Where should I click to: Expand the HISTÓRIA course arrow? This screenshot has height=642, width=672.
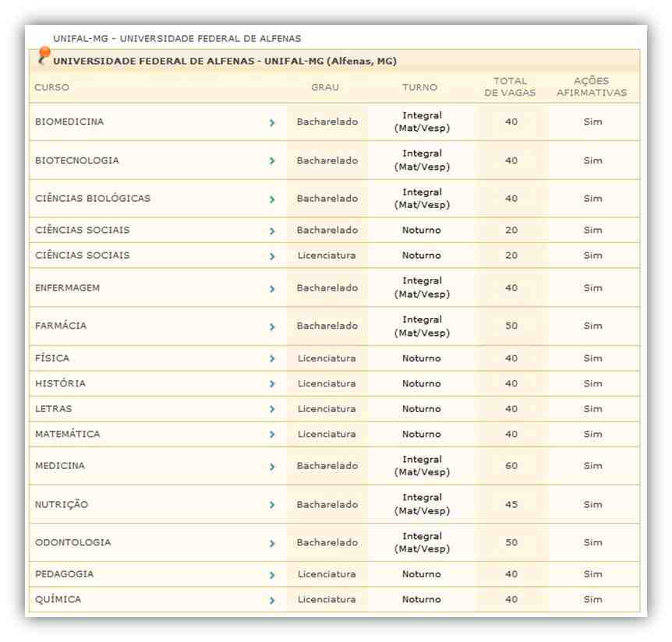click(272, 384)
